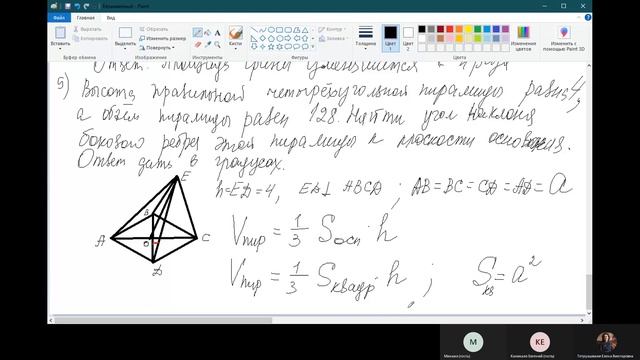Collapse the ribbon with the chevron
Image resolution: width=640 pixels, height=360 pixels.
tap(579, 18)
